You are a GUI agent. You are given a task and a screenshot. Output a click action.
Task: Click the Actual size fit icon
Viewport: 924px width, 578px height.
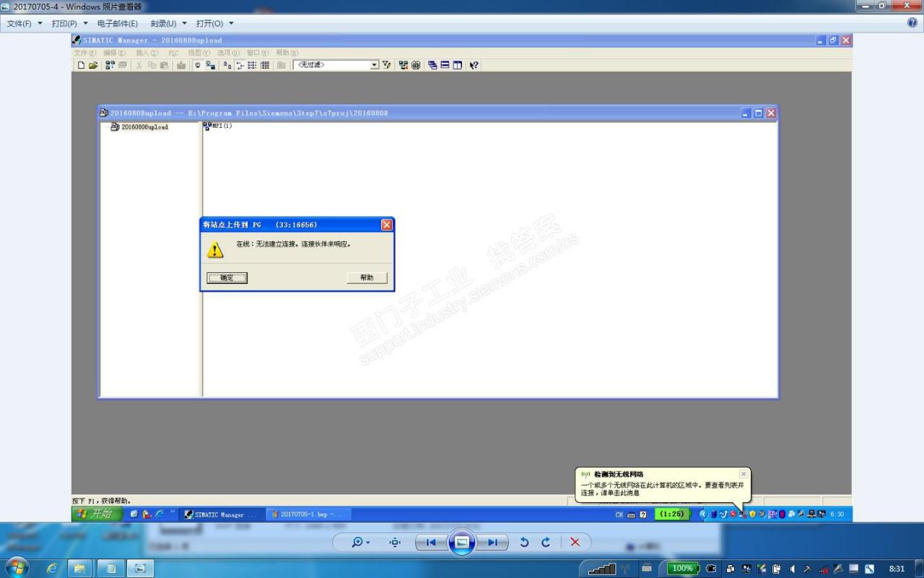[x=395, y=542]
